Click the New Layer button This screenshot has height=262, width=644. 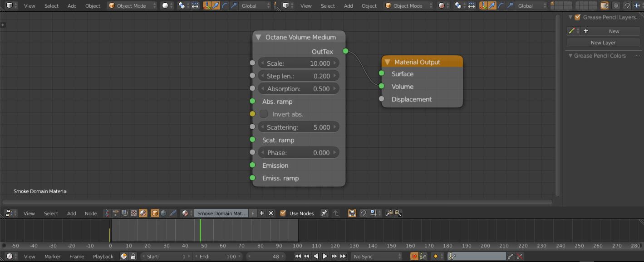pyautogui.click(x=603, y=43)
